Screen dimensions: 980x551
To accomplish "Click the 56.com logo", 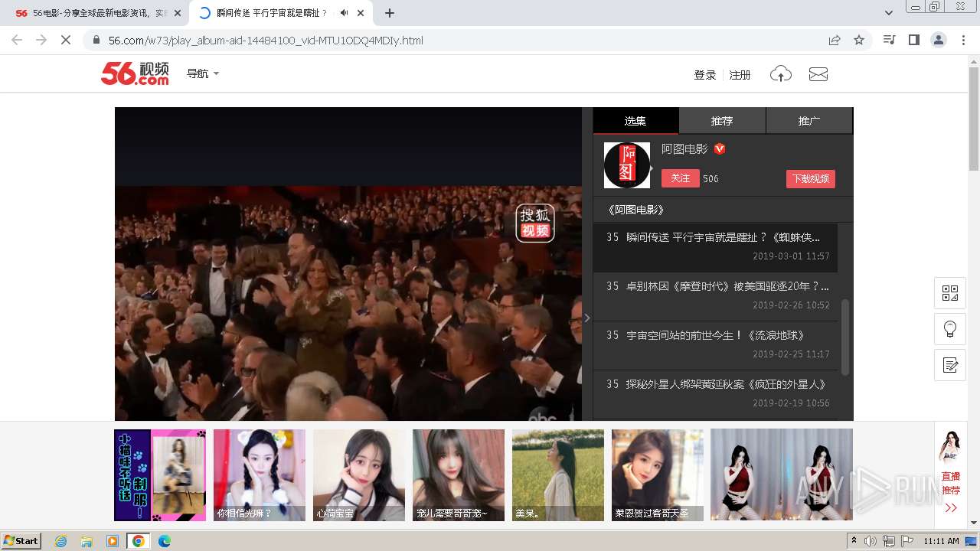I will (135, 73).
